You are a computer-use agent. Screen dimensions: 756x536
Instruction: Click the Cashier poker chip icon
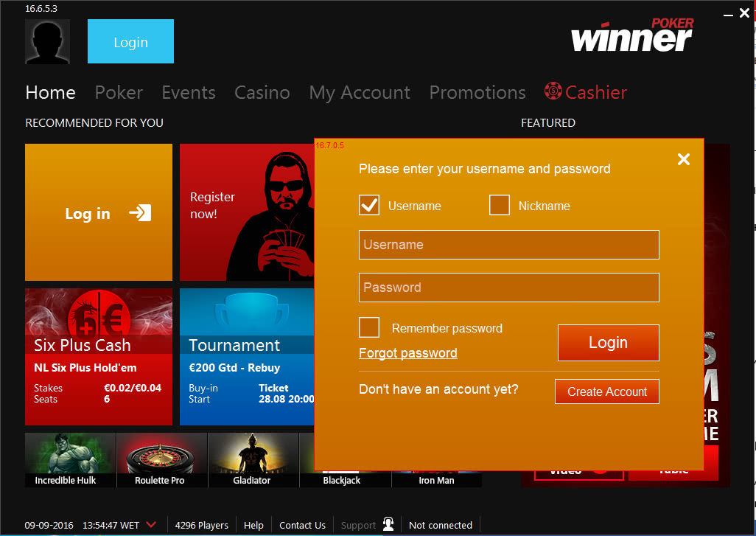[x=553, y=91]
